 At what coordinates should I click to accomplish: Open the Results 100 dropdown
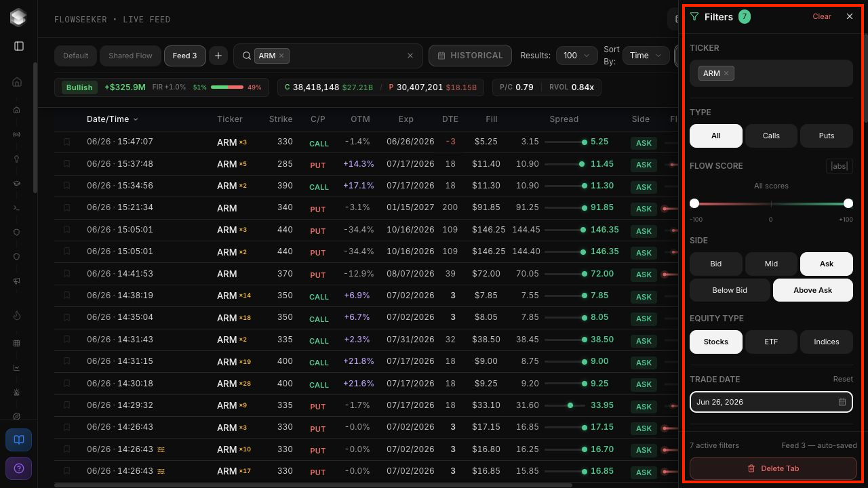(x=576, y=56)
